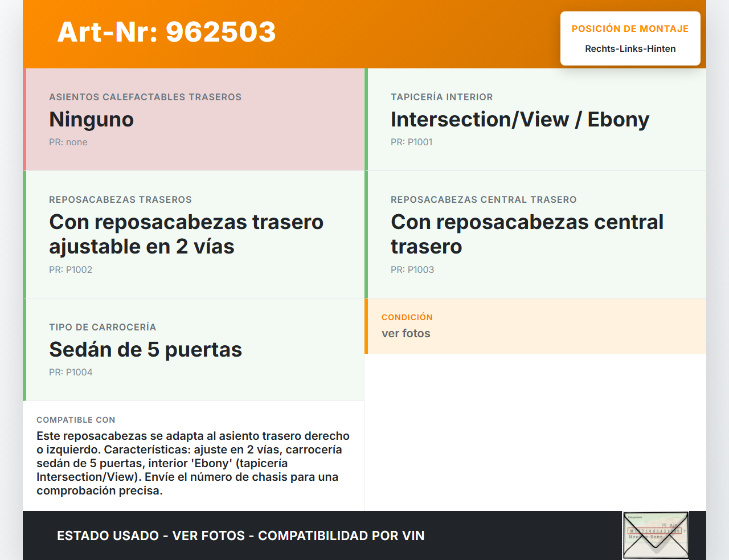Click the PR: P1001 code
Viewport: 729px width, 560px height.
[x=411, y=142]
